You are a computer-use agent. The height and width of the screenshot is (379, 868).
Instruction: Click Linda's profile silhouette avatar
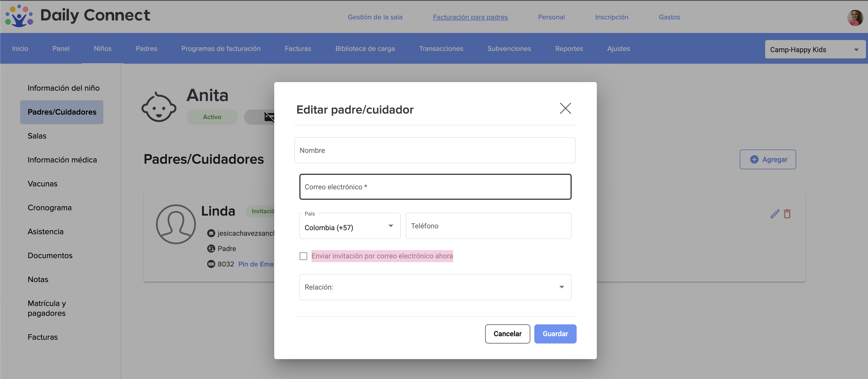click(176, 224)
